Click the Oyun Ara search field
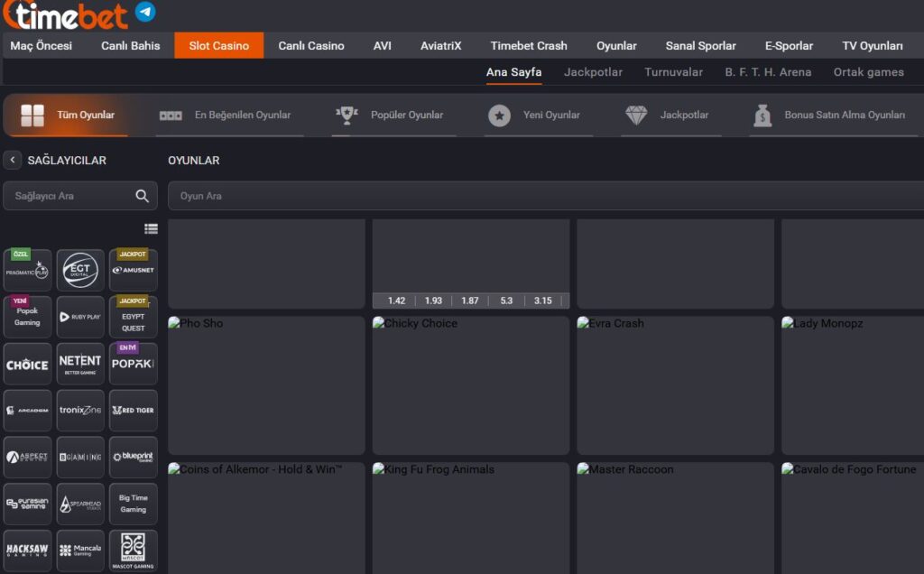The width and height of the screenshot is (924, 574). (541, 196)
